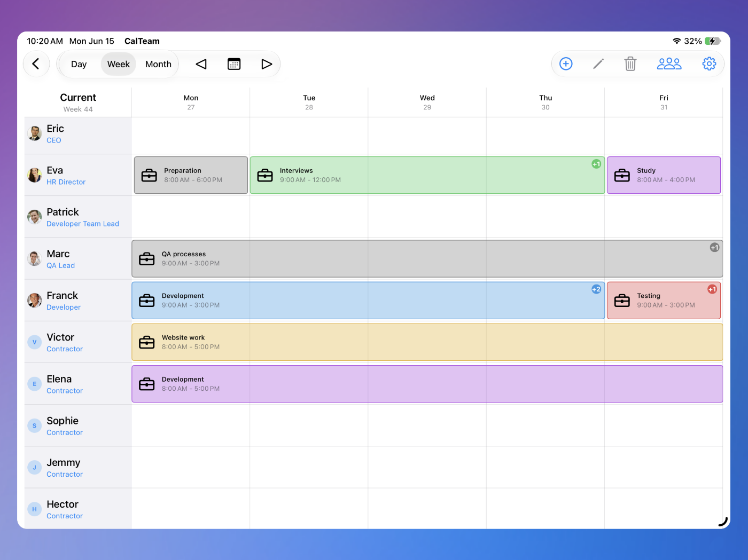Image resolution: width=748 pixels, height=560 pixels.
Task: Open the team members people icon
Action: 669,64
